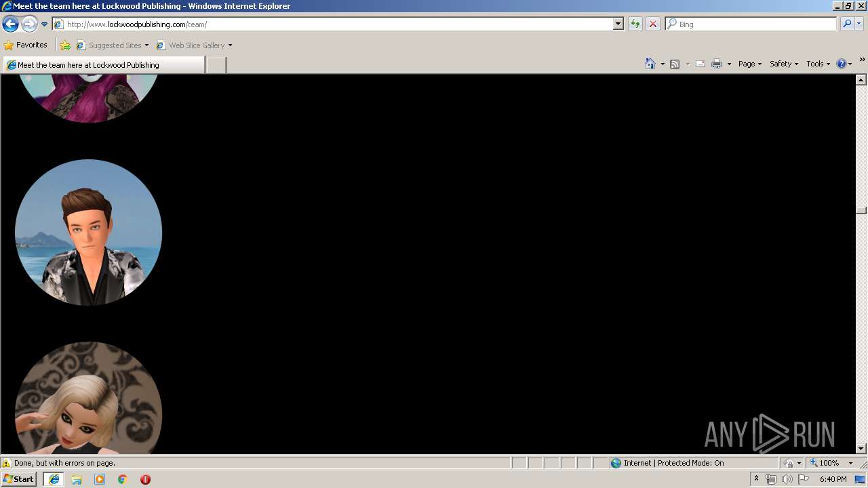868x488 pixels.
Task: Click the Stop loading icon
Action: pos(652,24)
